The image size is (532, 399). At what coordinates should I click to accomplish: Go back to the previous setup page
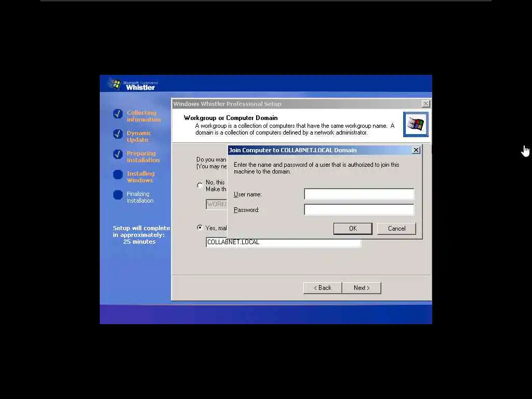tap(323, 288)
